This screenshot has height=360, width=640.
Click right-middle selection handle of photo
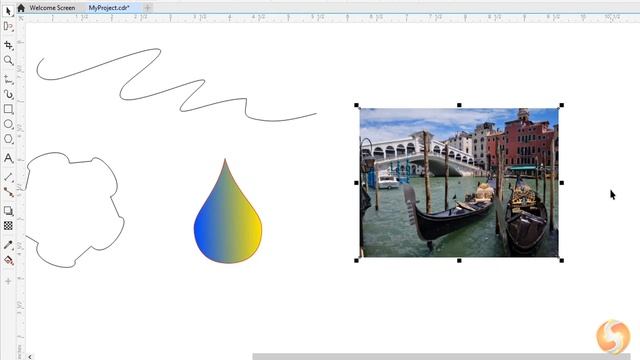tap(562, 183)
